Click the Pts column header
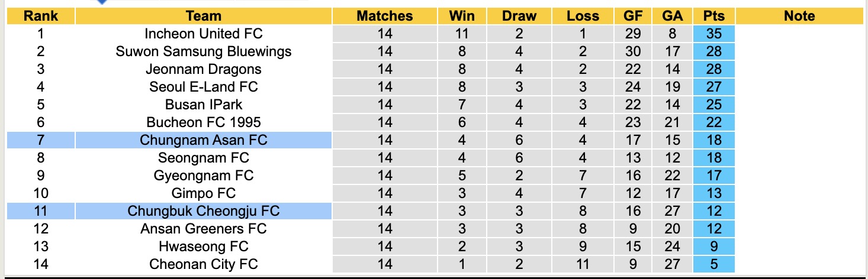 tap(714, 17)
